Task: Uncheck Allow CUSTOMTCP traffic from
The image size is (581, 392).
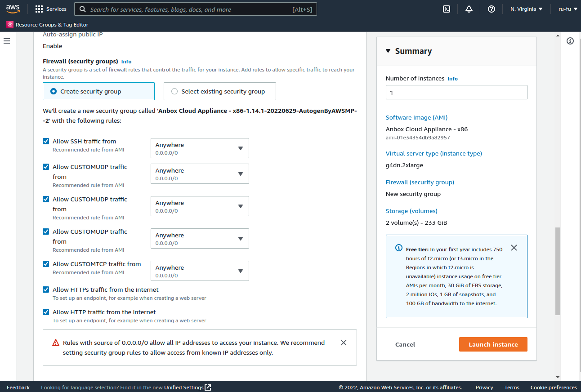Action: point(46,264)
